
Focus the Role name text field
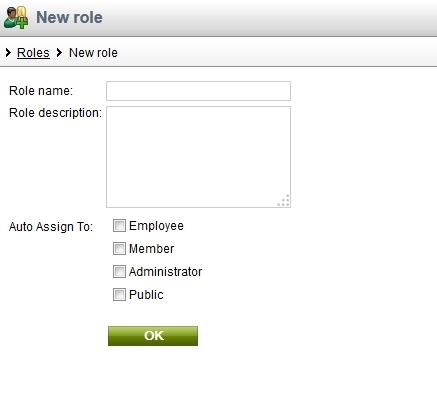coord(198,91)
